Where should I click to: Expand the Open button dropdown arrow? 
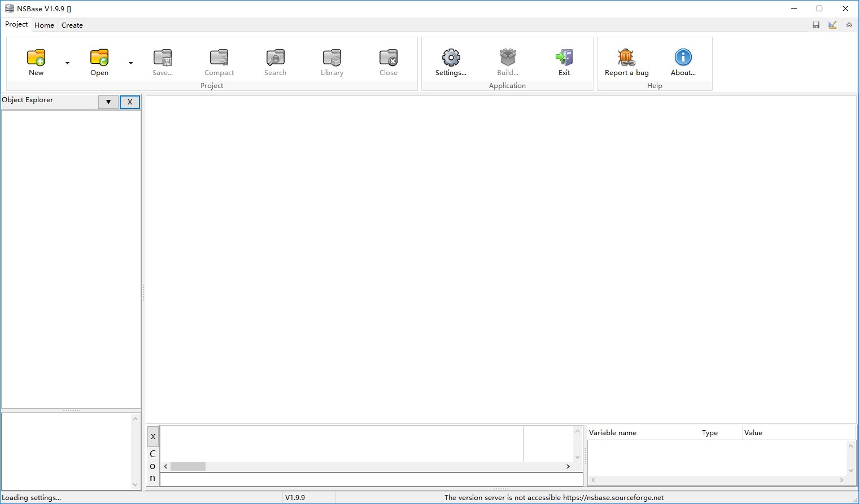131,63
